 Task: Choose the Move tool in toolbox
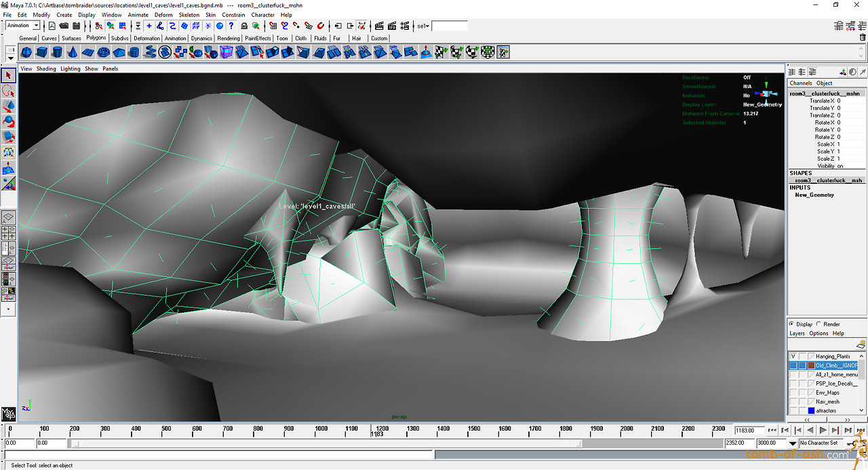[9, 106]
